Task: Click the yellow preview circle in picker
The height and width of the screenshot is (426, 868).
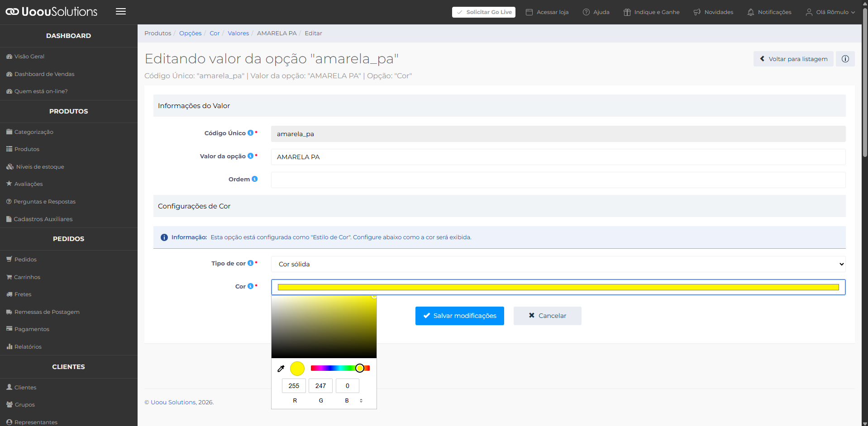Action: point(297,369)
